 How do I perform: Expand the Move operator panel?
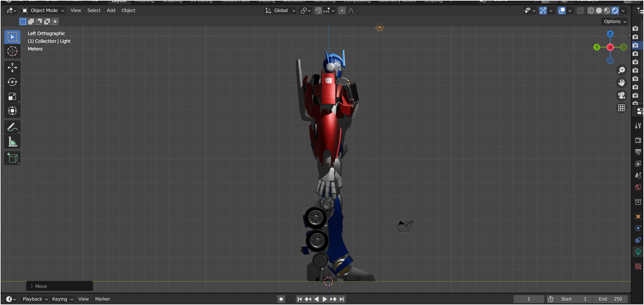pos(60,286)
